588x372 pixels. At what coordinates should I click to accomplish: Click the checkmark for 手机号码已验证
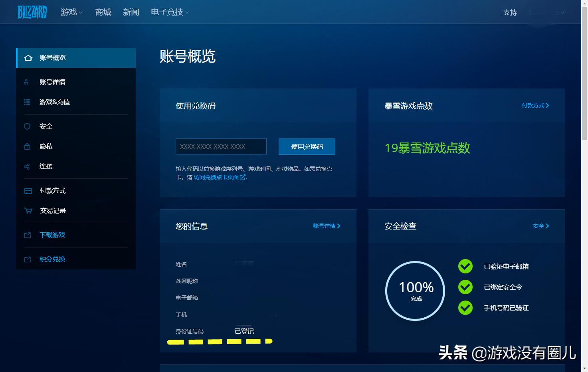click(x=465, y=308)
